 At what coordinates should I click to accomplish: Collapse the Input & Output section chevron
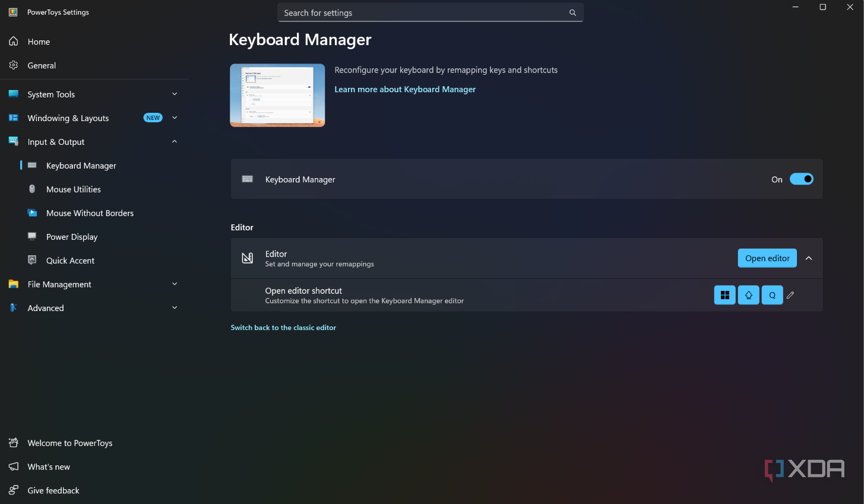coord(175,141)
